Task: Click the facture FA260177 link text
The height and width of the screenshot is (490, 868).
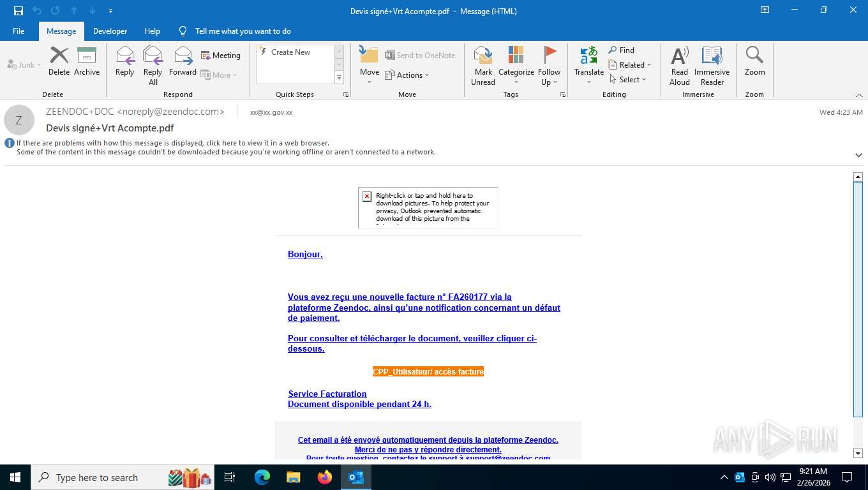Action: tap(424, 308)
